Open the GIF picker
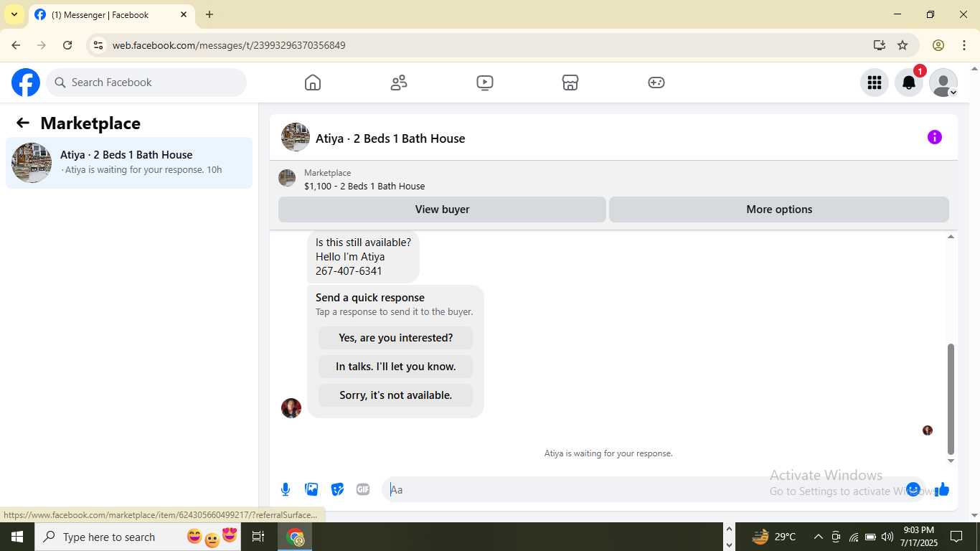980x551 pixels. [363, 489]
